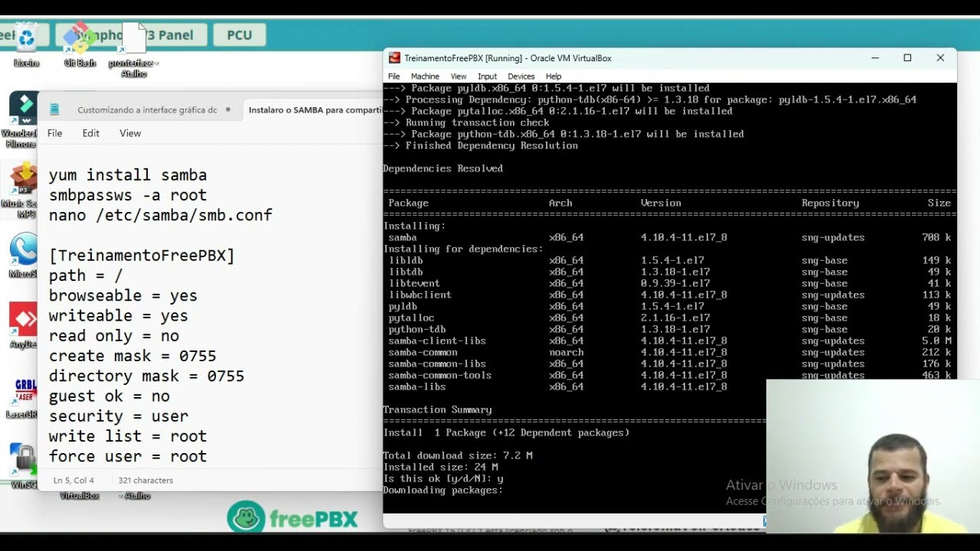980x551 pixels.
Task: Open the VirtualBox Input menu
Action: click(487, 77)
